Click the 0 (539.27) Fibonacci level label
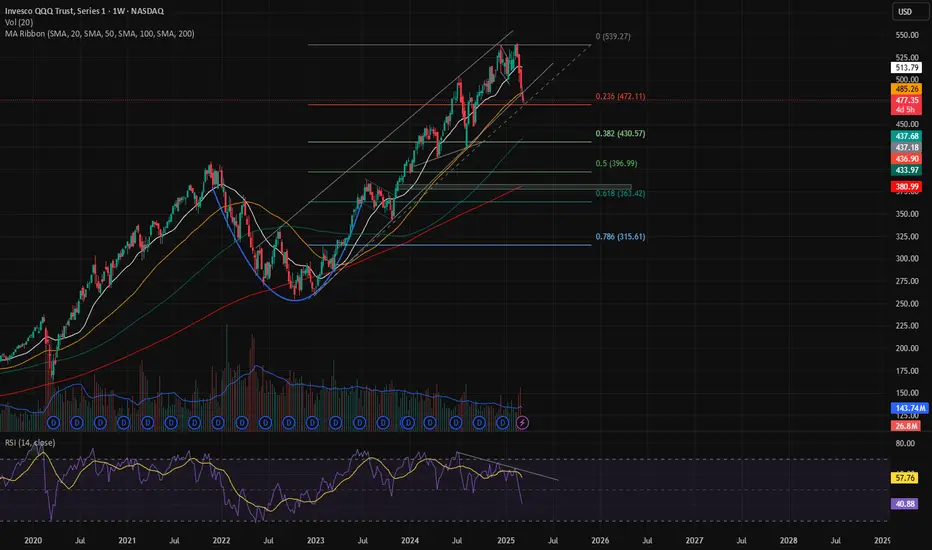This screenshot has width=932, height=550. tap(613, 36)
